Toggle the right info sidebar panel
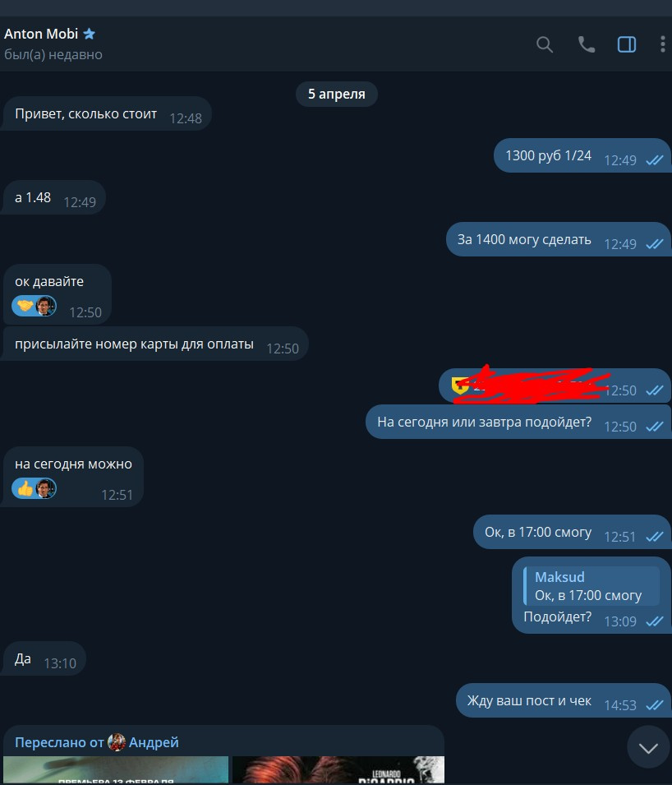The height and width of the screenshot is (785, 672). [627, 44]
